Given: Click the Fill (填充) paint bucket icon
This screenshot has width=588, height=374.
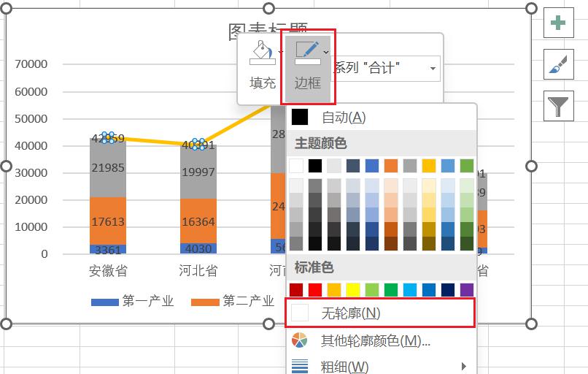Looking at the screenshot, I should (x=262, y=53).
